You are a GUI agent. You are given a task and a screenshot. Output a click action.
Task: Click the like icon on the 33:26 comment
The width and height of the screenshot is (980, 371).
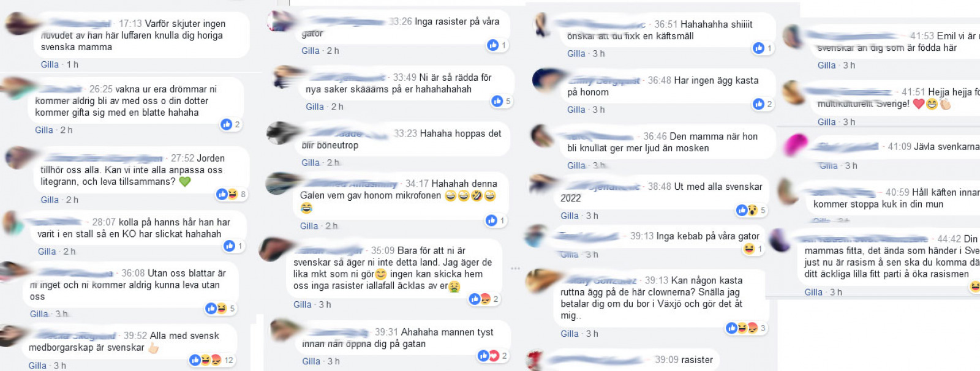pos(492,45)
